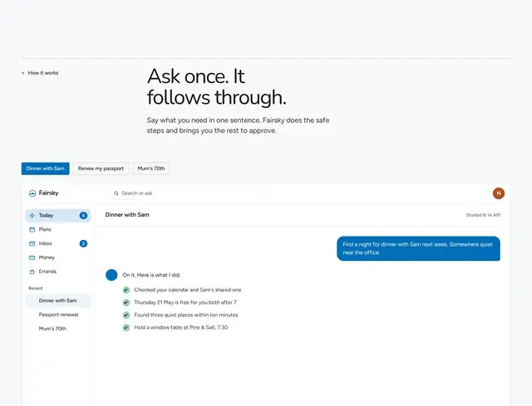Image resolution: width=532 pixels, height=406 pixels.
Task: Open Inbox in the sidebar
Action: coord(58,243)
